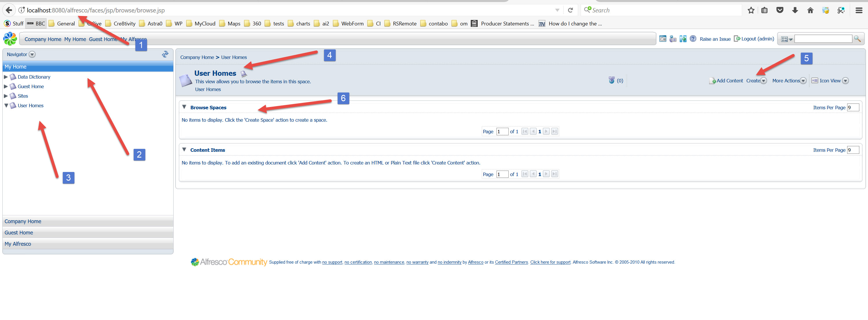This screenshot has height=320, width=868.
Task: Click Logout (admin) link
Action: (x=757, y=39)
